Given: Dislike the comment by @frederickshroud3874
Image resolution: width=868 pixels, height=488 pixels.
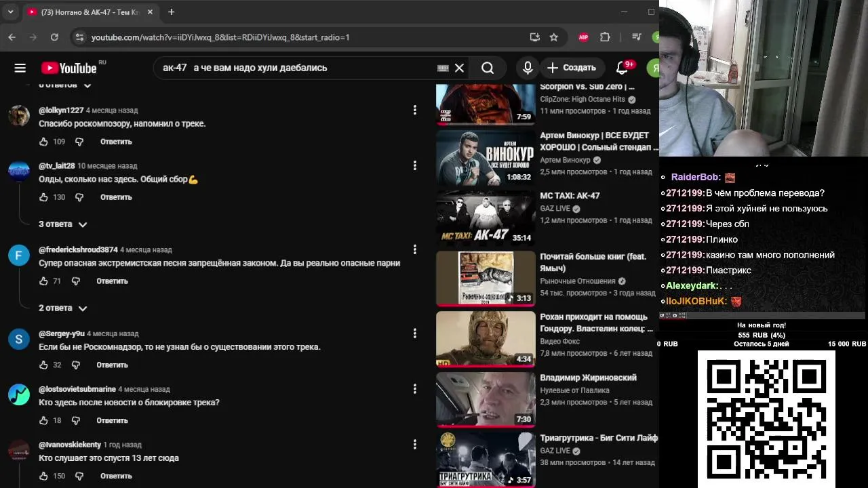Looking at the screenshot, I should point(76,281).
